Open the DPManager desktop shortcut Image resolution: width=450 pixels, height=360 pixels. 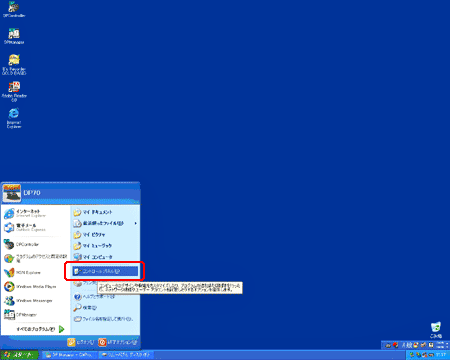point(14,36)
